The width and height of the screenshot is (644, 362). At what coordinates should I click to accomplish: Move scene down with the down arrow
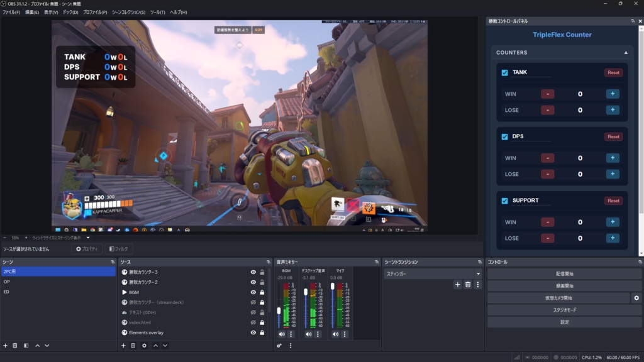point(47,346)
